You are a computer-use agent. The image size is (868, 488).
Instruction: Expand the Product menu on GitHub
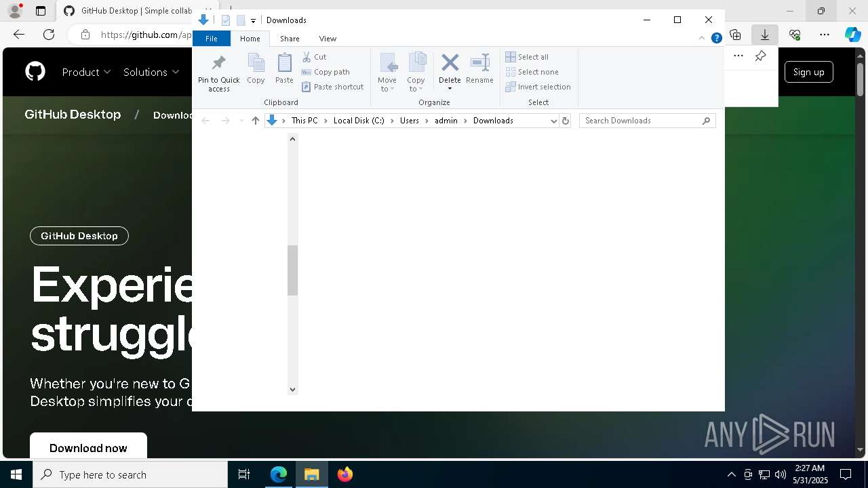[86, 72]
